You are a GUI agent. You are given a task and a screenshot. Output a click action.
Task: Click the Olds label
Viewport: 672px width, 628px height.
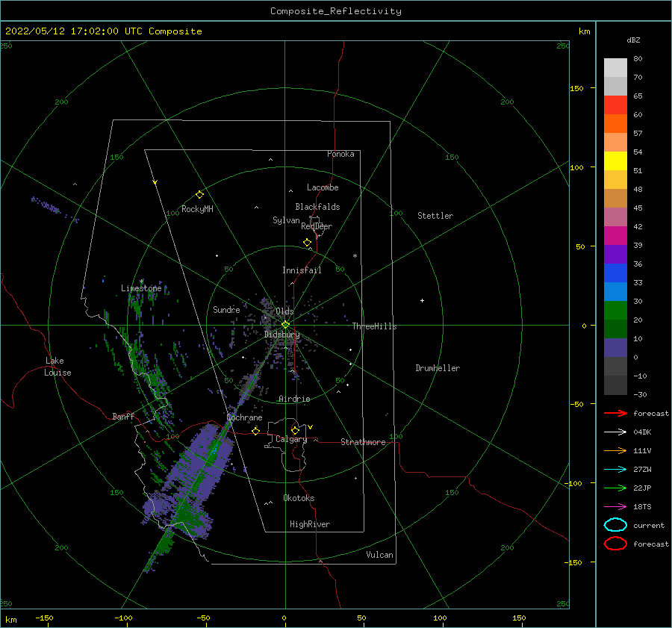point(284,311)
